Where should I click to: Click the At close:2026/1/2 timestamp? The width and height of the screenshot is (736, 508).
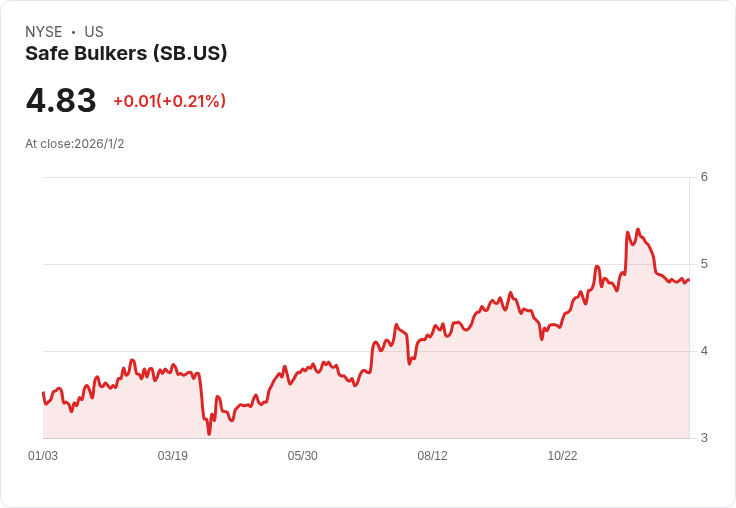[x=75, y=144]
